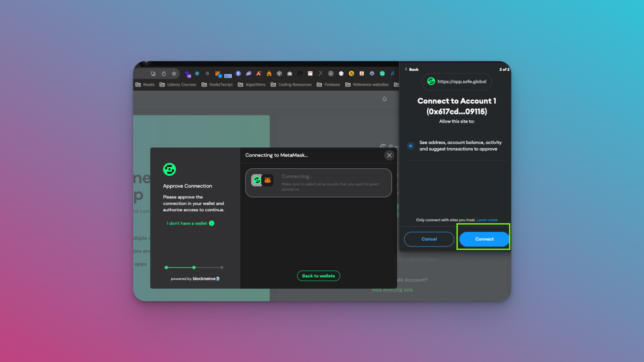Go Back in MetaMask popup
This screenshot has width=644, height=362.
(x=412, y=70)
